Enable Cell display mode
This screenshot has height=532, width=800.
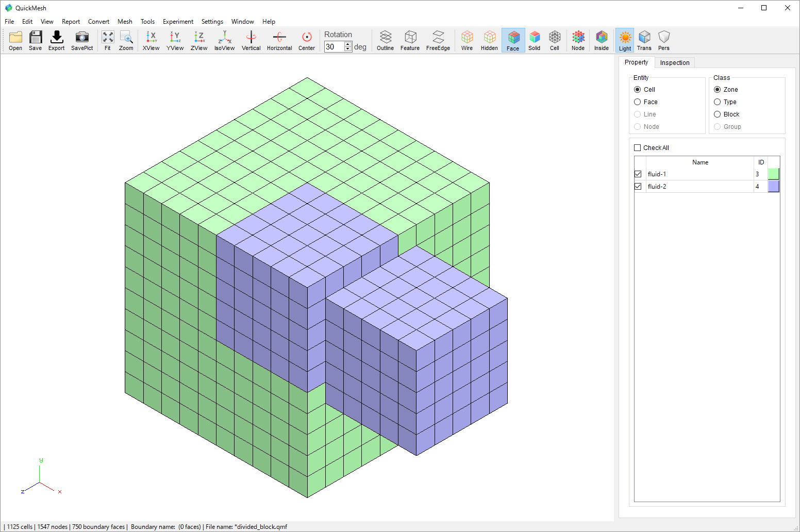[x=555, y=40]
